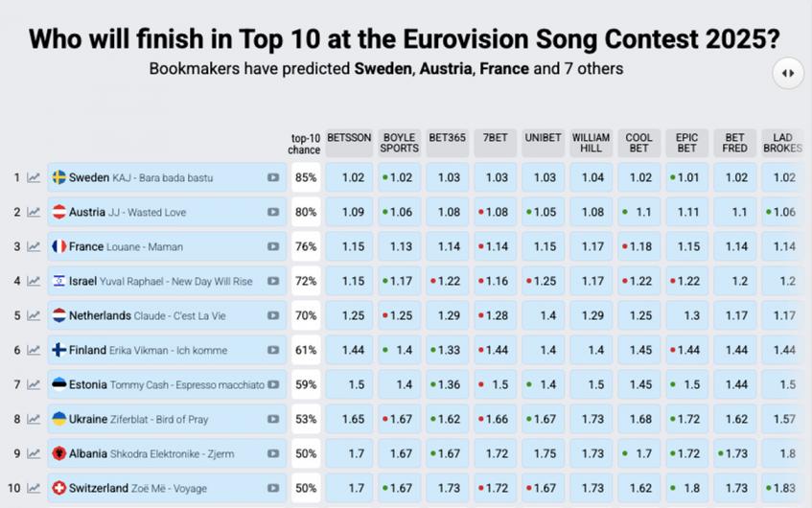This screenshot has width=812, height=508.
Task: Play the video for Austria's Wasted Love
Action: click(x=273, y=212)
